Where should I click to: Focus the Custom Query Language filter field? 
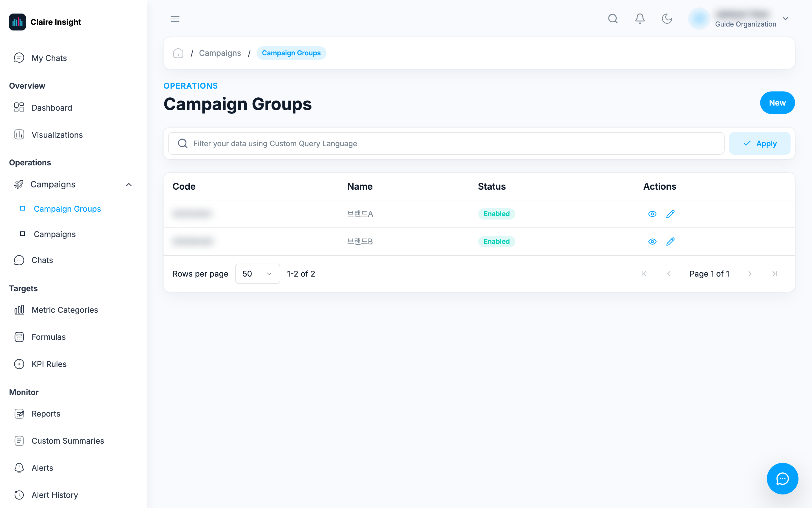point(446,143)
